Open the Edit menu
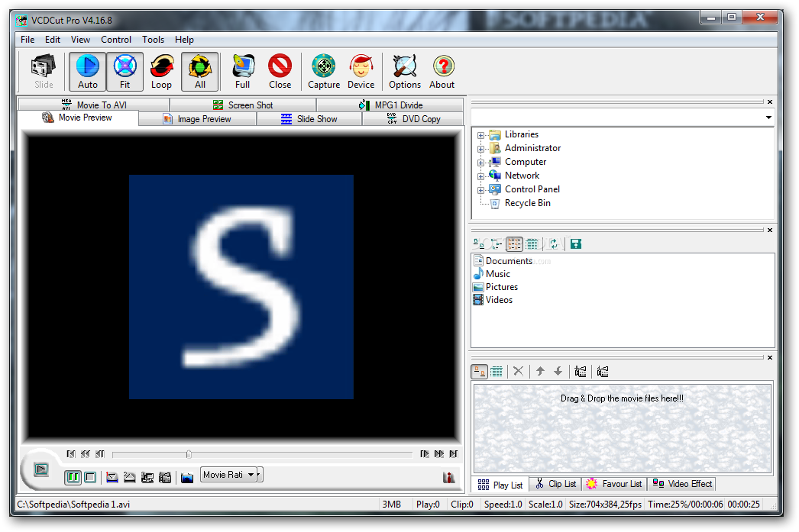Viewport: 799px width, 532px height. [53, 40]
